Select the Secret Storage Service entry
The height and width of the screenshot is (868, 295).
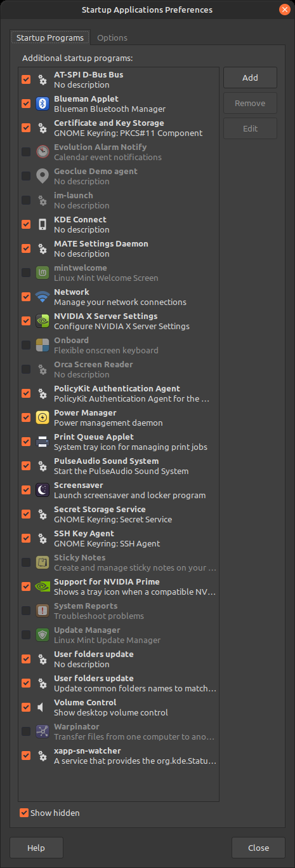tap(119, 514)
